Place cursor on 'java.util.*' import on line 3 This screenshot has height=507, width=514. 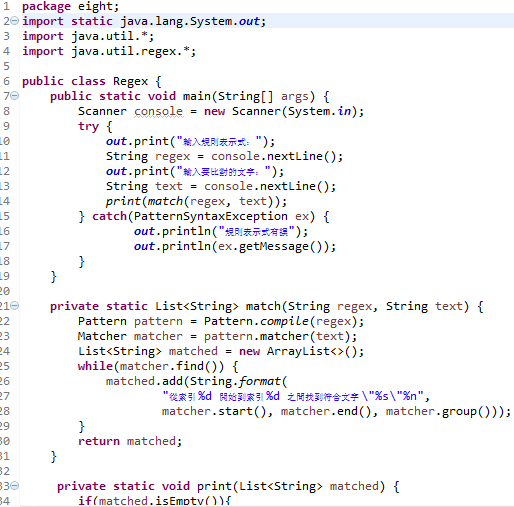click(x=109, y=36)
